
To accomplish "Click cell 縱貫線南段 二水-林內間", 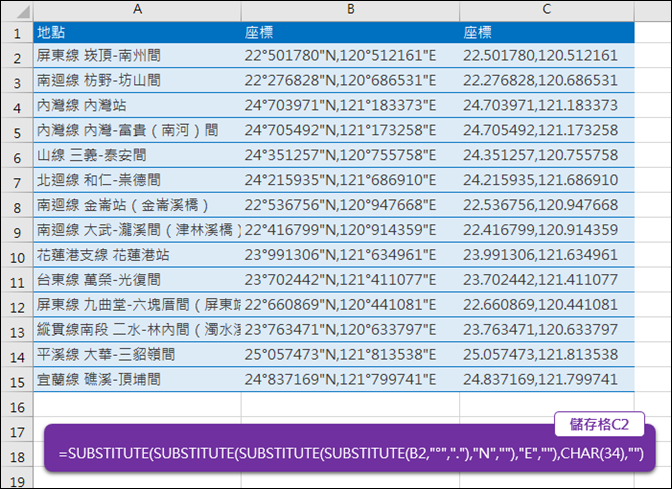I will pyautogui.click(x=137, y=329).
